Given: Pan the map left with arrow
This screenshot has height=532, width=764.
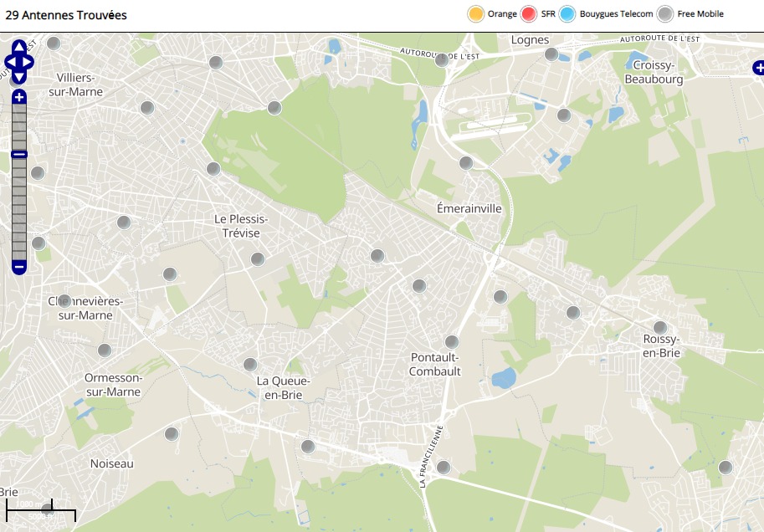Looking at the screenshot, I should (x=10, y=62).
